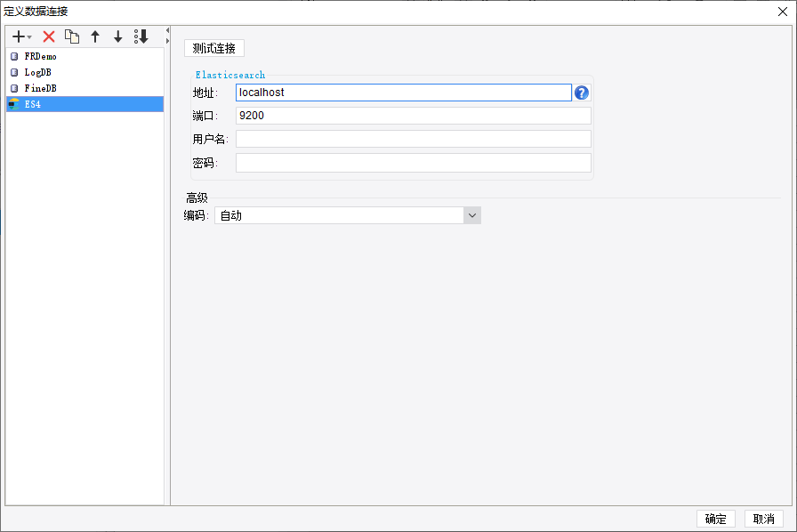Collapse the left panel with splitter arrow
The height and width of the screenshot is (532, 797).
167,29
